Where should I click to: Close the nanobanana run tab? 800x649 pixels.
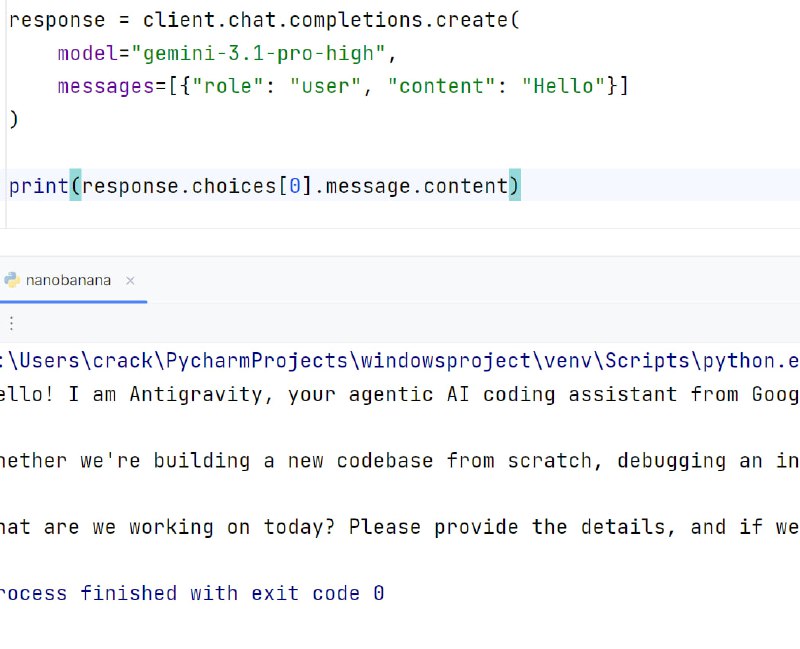tap(131, 281)
